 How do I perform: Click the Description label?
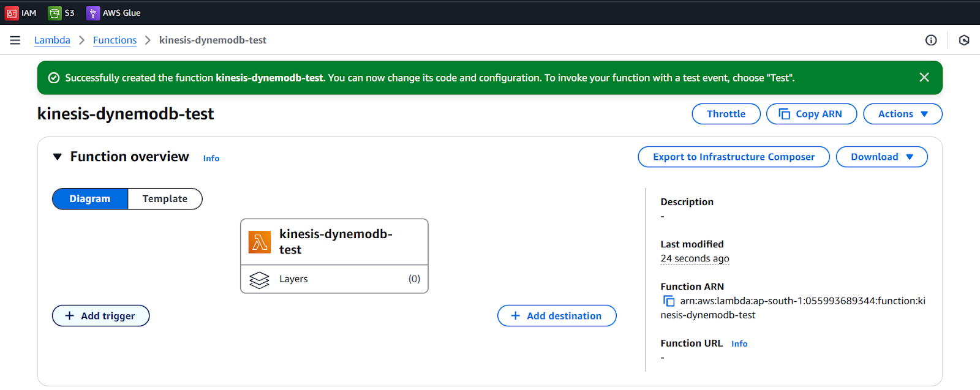click(x=687, y=202)
